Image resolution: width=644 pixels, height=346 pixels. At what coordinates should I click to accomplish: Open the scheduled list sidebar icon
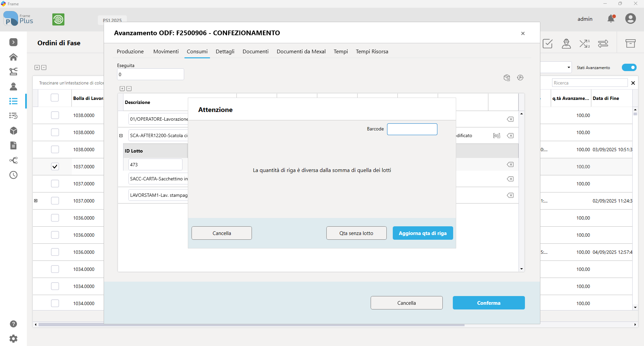13,116
